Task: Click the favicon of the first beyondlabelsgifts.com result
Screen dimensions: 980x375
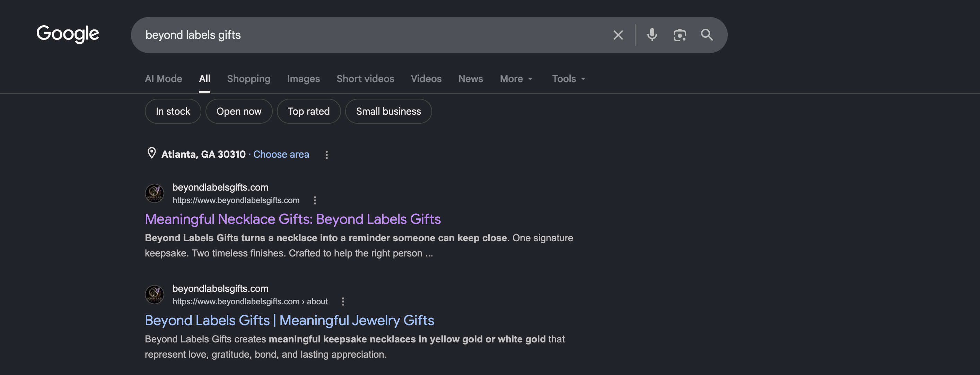Action: [155, 194]
